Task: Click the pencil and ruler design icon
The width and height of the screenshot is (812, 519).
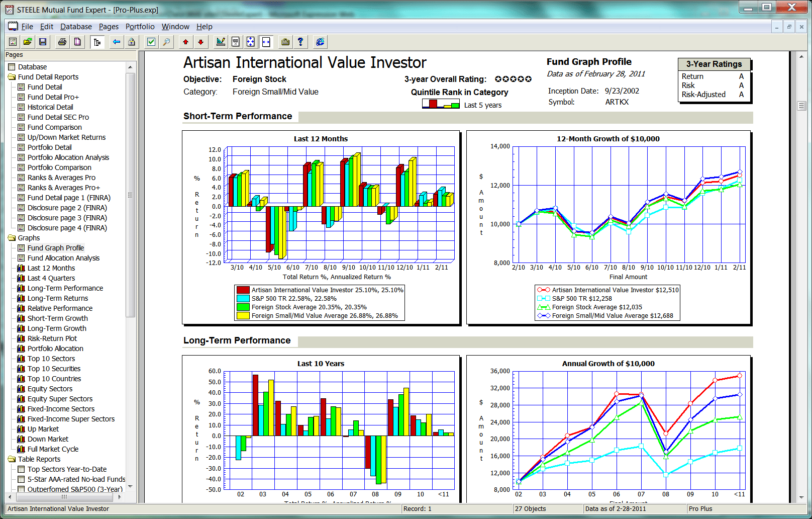Action: 221,42
